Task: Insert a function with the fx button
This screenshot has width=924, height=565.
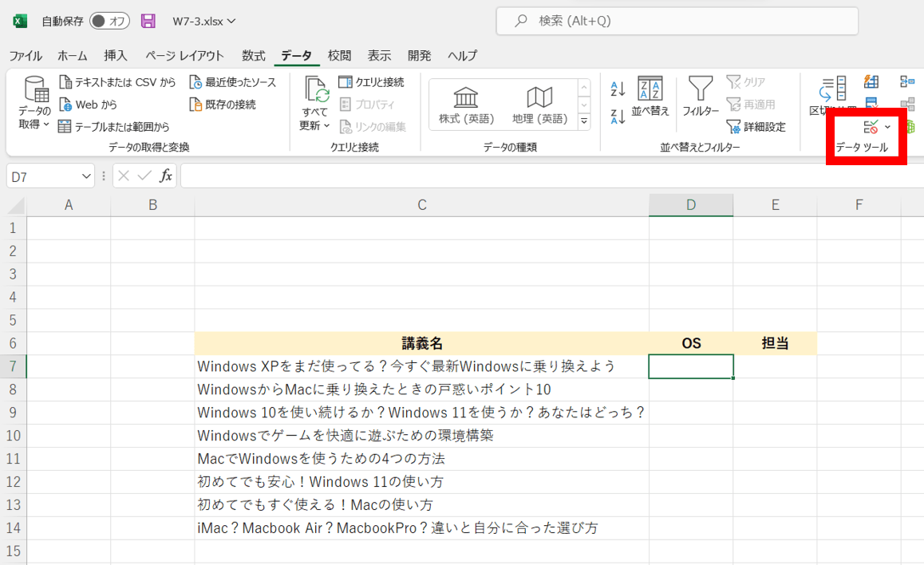Action: [x=166, y=176]
